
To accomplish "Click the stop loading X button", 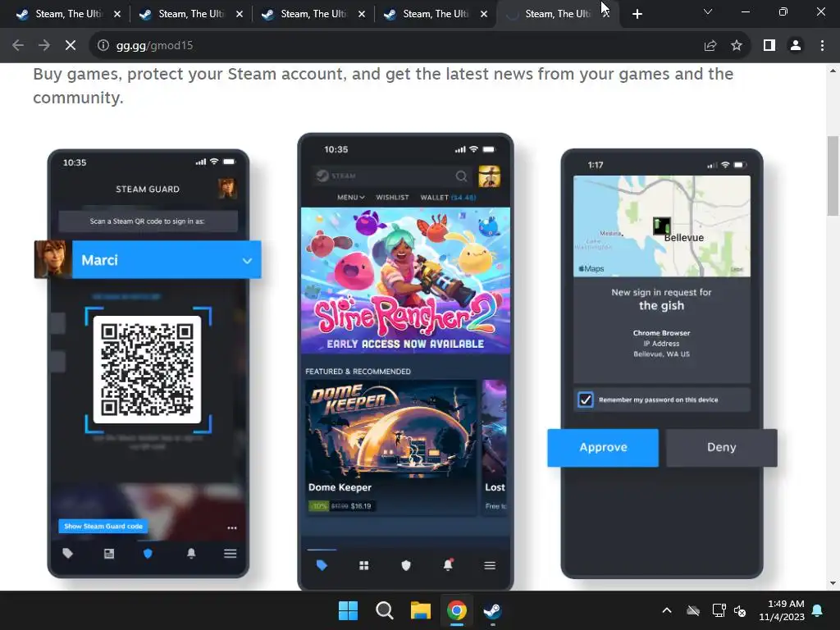I will tap(71, 46).
